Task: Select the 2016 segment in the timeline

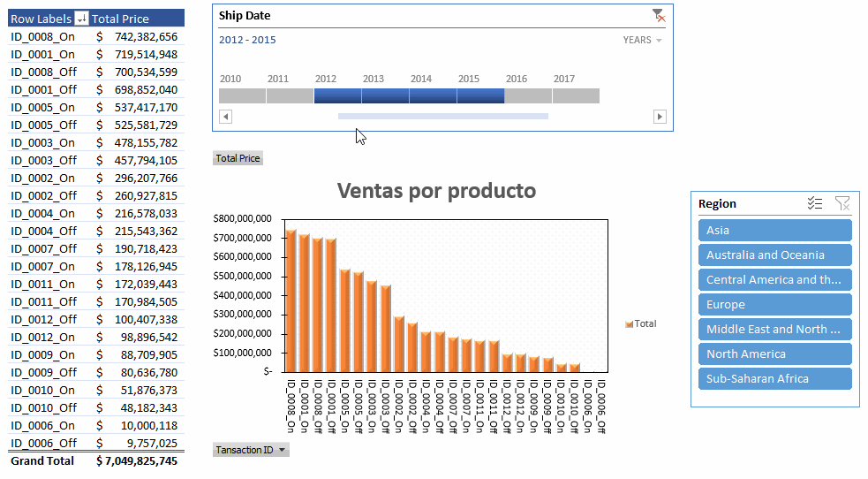Action: (527, 95)
